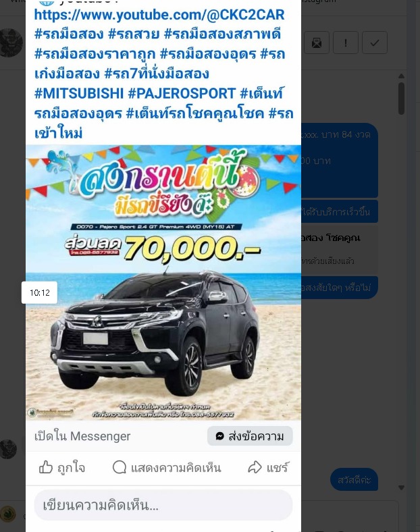This screenshot has width=420, height=532.
Task: Click the share arrow แชร์ icon
Action: (255, 467)
